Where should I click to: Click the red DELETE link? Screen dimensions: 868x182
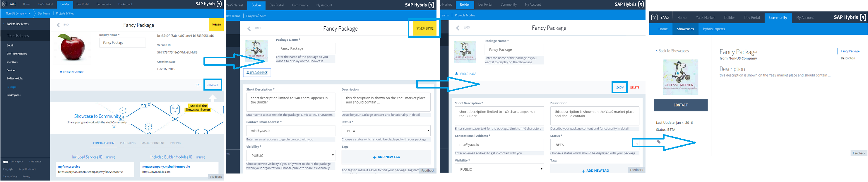click(635, 88)
